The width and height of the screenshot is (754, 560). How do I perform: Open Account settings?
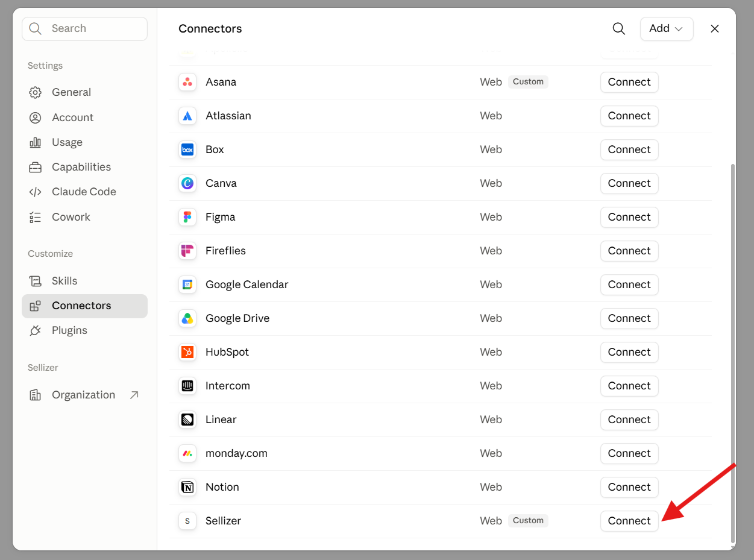[x=84, y=118]
